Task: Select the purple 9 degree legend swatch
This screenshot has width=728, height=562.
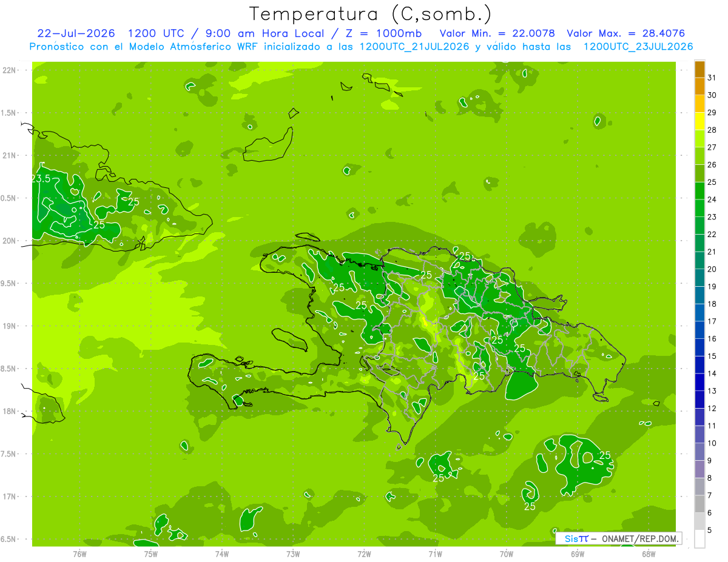Action: (x=699, y=469)
